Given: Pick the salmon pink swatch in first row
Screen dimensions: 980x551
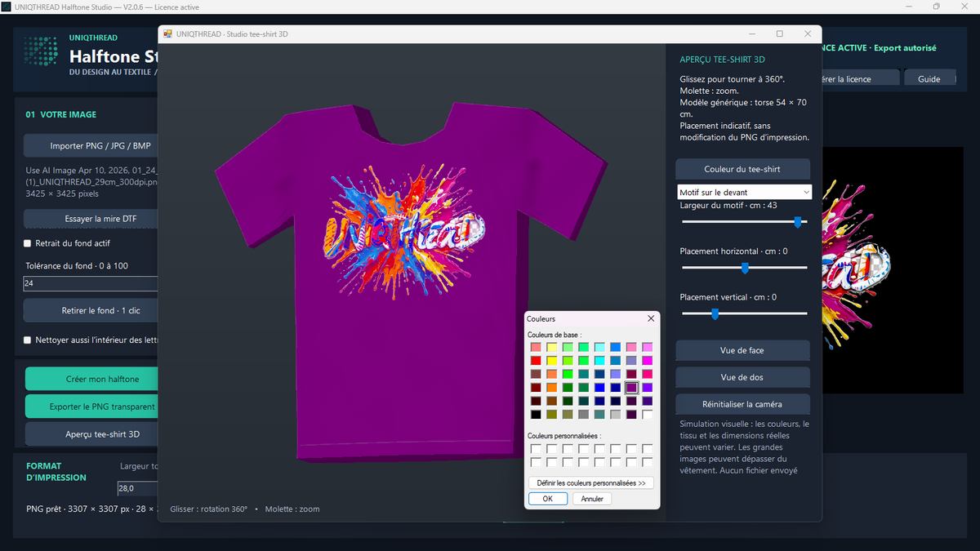Looking at the screenshot, I should 536,348.
